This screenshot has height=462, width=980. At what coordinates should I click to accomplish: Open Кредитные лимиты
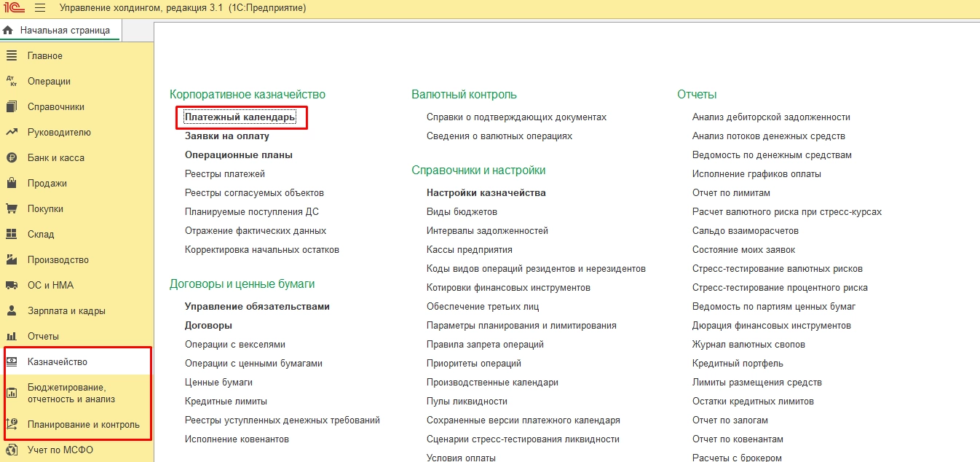point(226,402)
